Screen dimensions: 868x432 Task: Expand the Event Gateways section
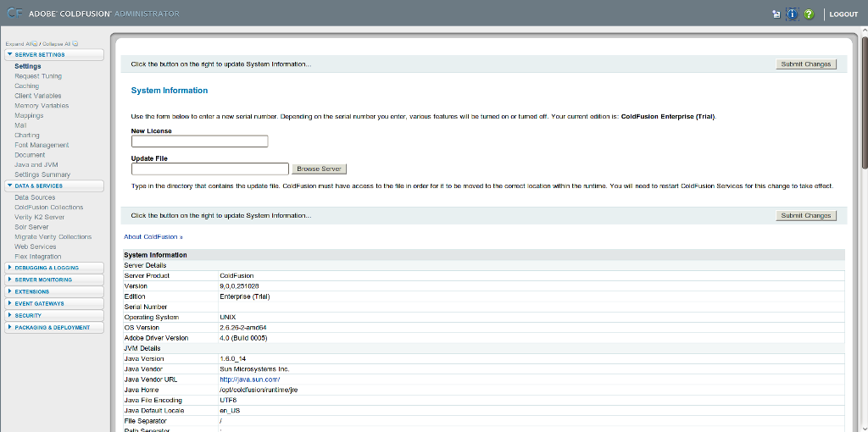click(53, 304)
